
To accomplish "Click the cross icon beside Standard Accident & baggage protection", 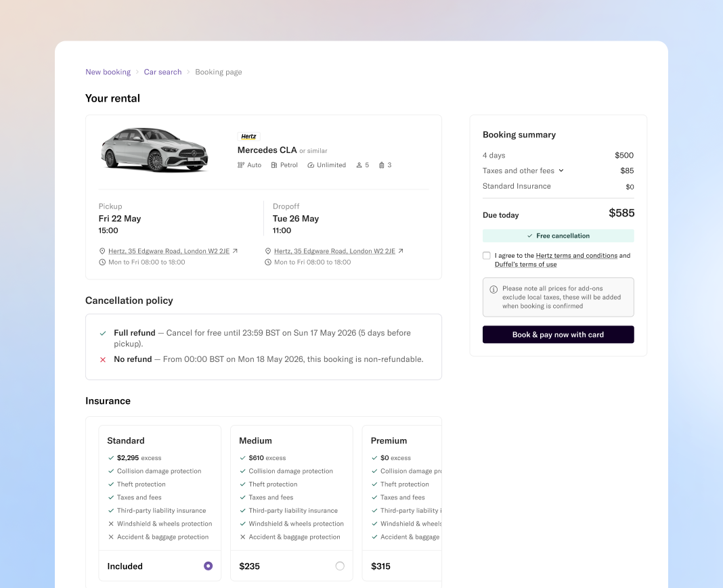I will pyautogui.click(x=111, y=537).
